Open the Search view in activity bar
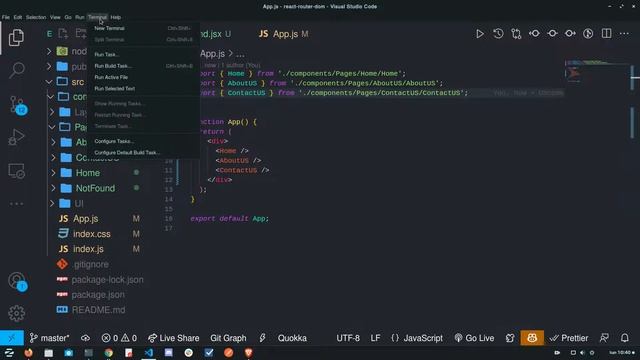Image resolution: width=640 pixels, height=360 pixels. 16,70
